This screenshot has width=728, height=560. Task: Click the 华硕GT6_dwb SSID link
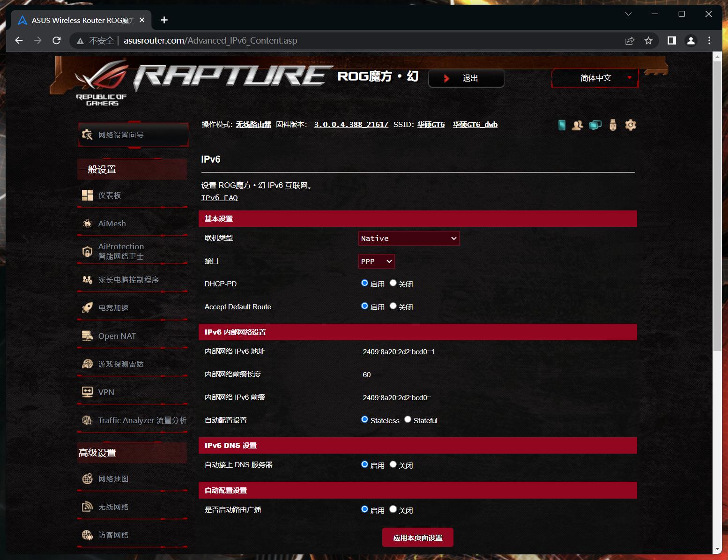pos(475,125)
